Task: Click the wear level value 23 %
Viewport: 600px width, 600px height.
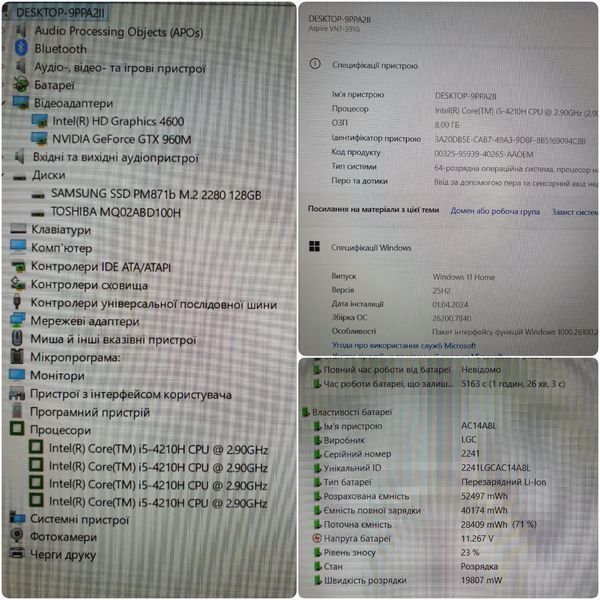Action: click(x=470, y=553)
